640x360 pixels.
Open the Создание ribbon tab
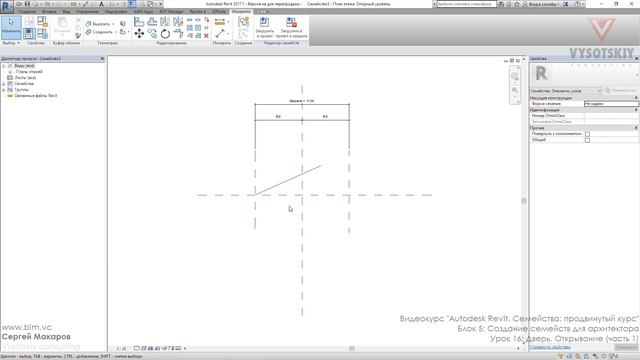click(27, 11)
